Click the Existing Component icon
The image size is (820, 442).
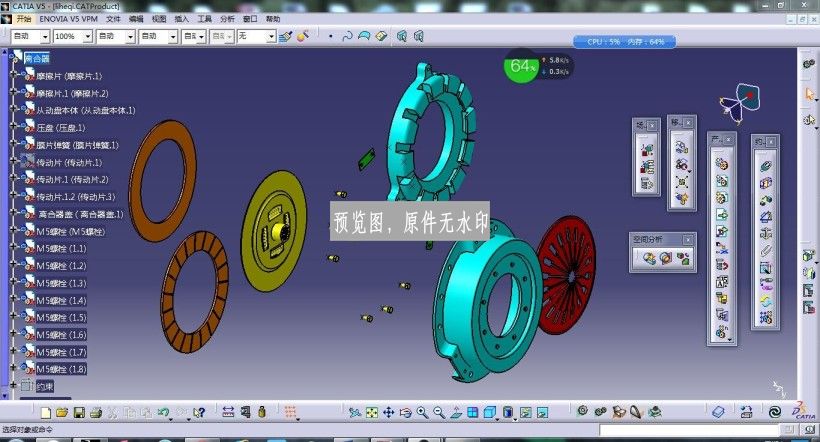(x=722, y=214)
